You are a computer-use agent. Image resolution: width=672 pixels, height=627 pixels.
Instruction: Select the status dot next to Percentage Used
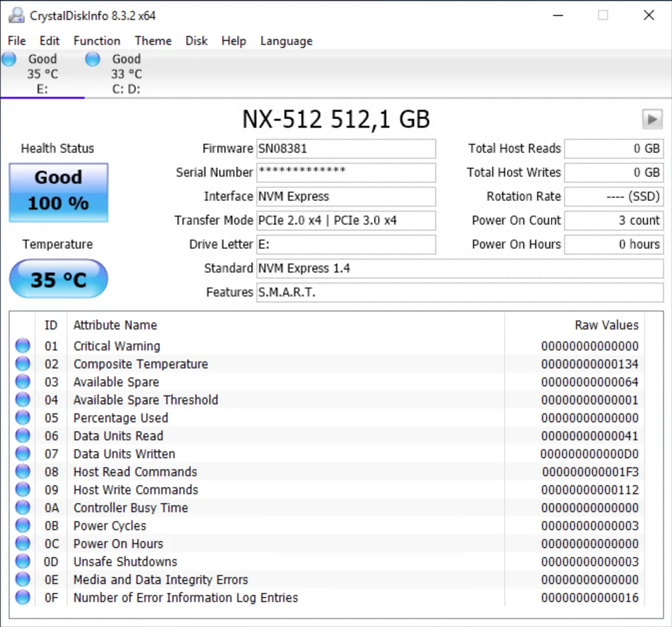pos(22,417)
